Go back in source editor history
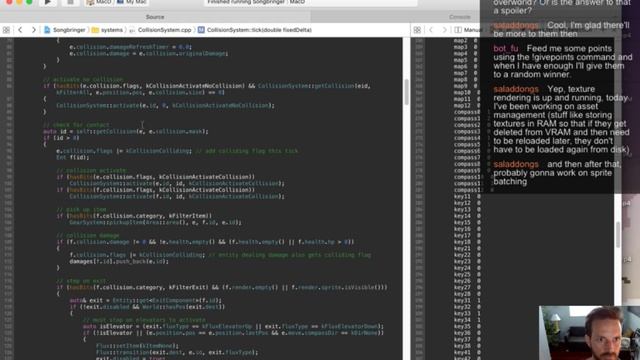 20,30
